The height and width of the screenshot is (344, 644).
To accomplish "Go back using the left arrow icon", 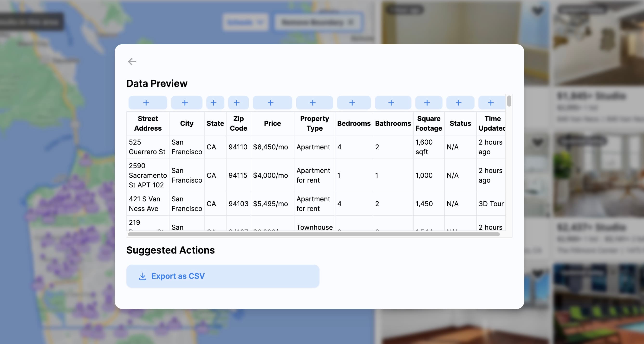I will [x=132, y=61].
